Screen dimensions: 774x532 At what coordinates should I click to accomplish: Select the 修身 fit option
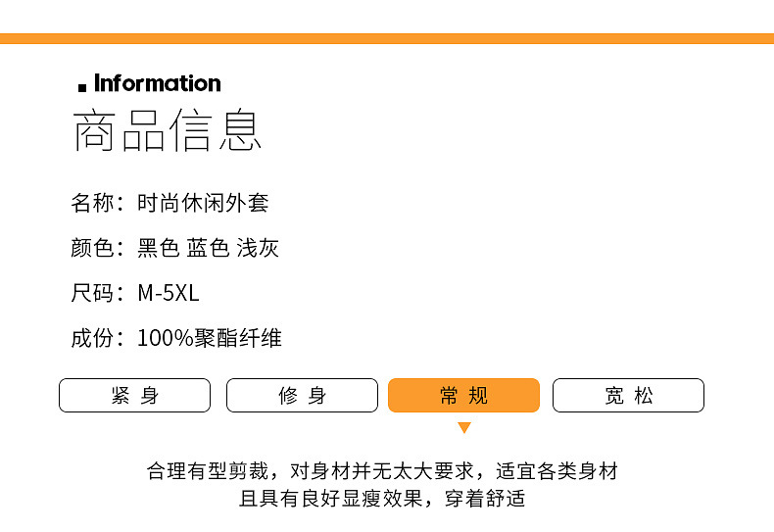(302, 396)
